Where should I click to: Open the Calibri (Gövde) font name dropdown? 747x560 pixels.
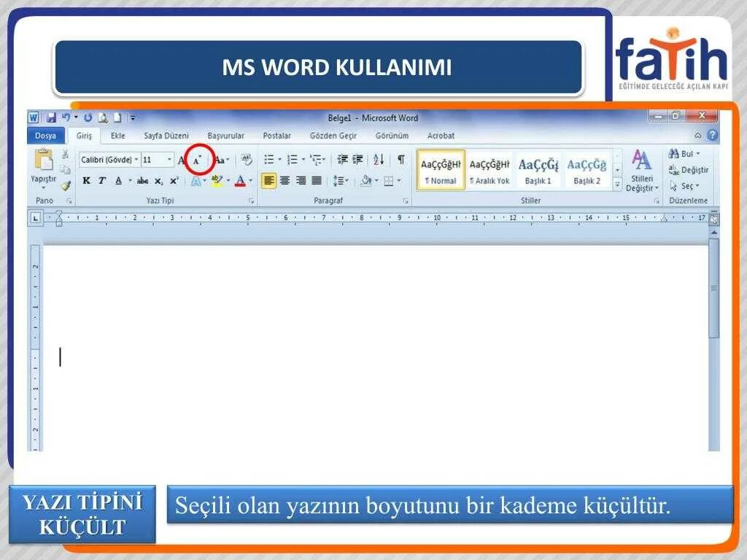136,160
